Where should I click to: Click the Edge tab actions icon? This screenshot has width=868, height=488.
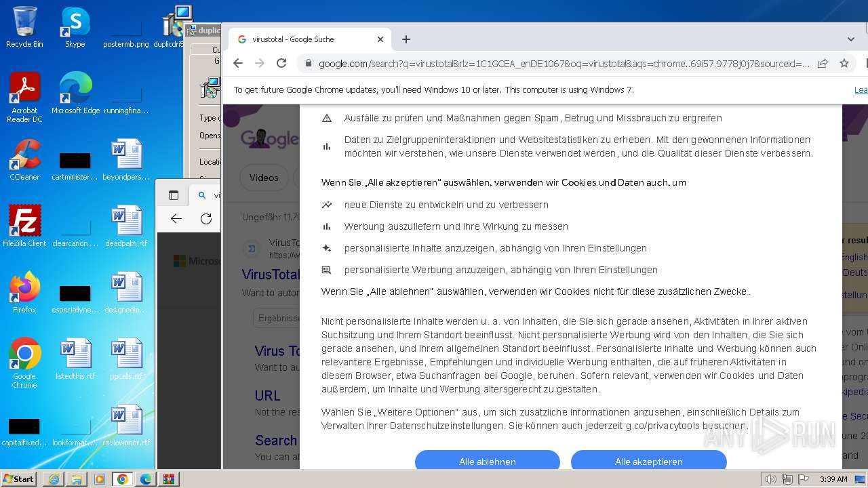(174, 195)
